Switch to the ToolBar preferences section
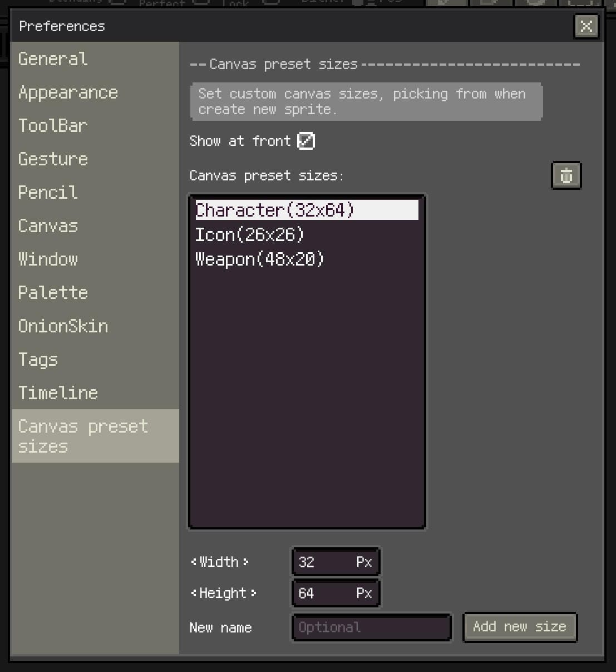 click(x=53, y=126)
